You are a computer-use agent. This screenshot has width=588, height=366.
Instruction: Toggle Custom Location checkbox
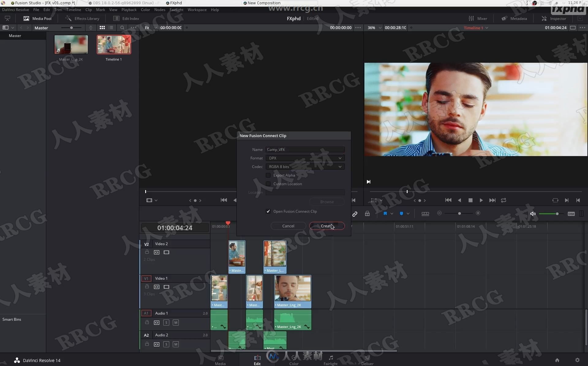[x=268, y=184]
